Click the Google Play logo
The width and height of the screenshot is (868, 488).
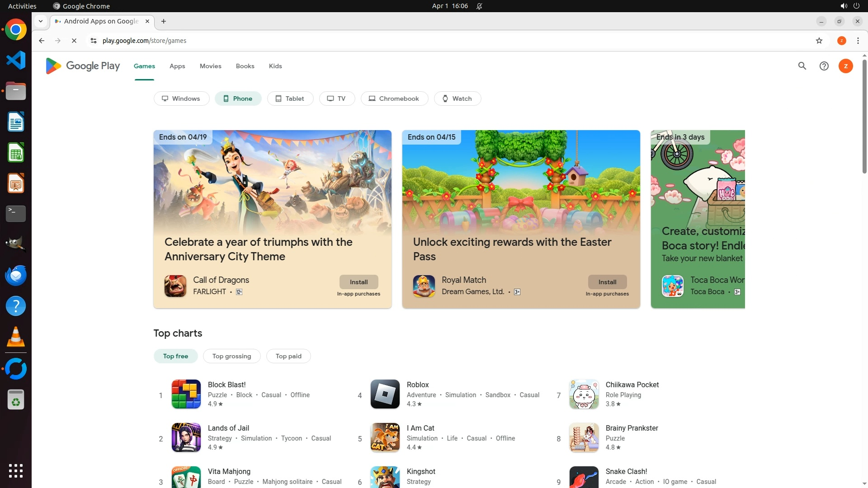tap(83, 66)
